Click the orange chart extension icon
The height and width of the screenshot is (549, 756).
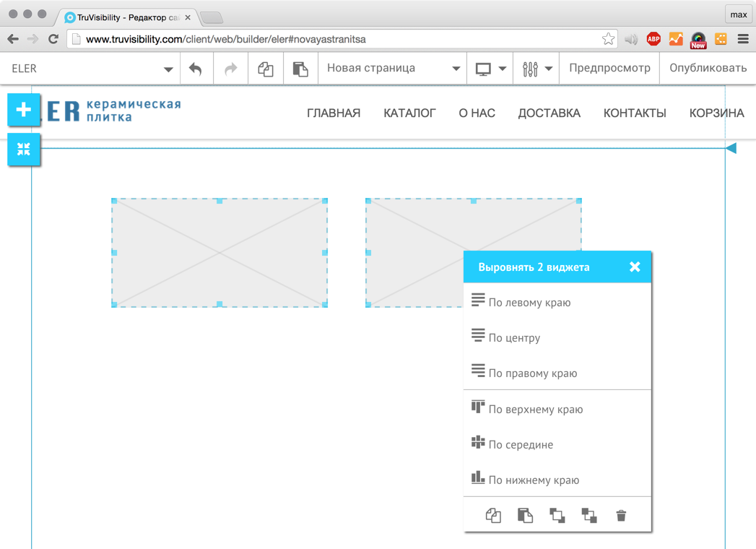tap(676, 39)
